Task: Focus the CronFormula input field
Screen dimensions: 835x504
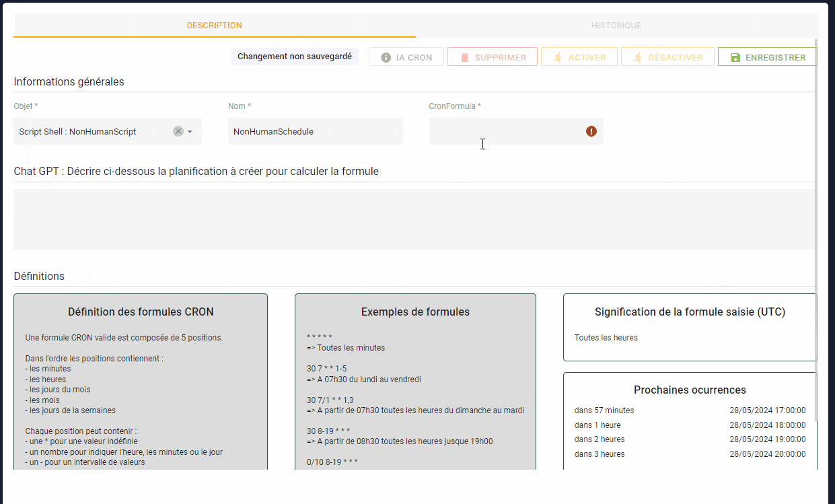Action: click(516, 131)
